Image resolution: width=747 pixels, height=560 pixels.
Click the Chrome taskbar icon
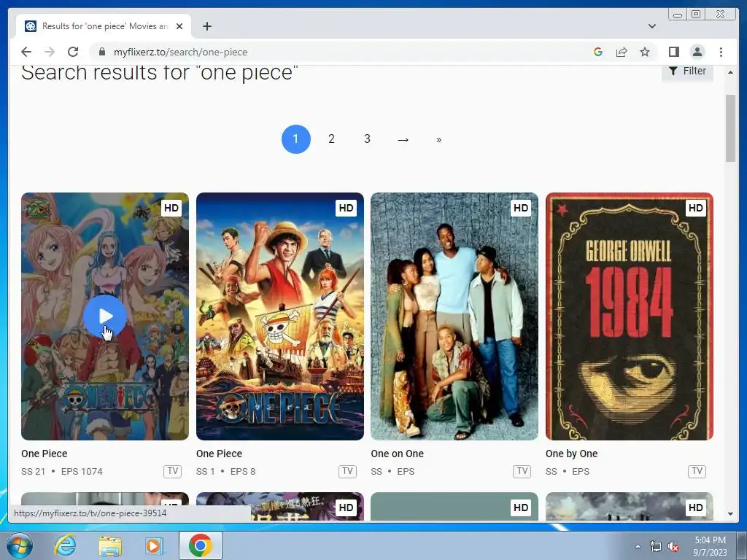click(201, 545)
